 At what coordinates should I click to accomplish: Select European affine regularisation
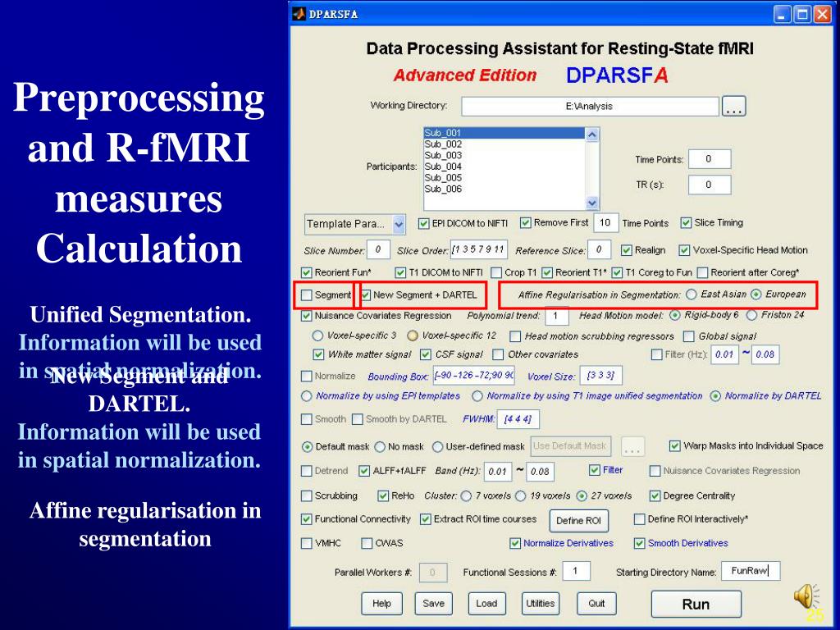756,294
